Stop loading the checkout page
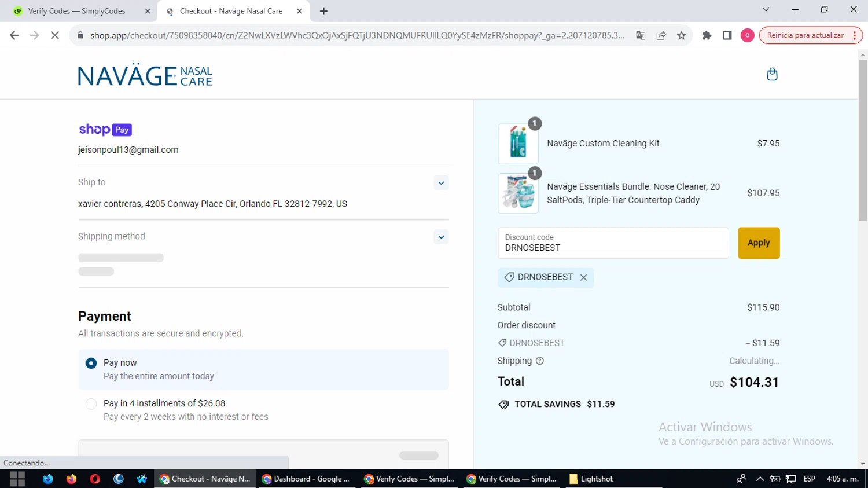Image resolution: width=868 pixels, height=488 pixels. click(x=55, y=35)
